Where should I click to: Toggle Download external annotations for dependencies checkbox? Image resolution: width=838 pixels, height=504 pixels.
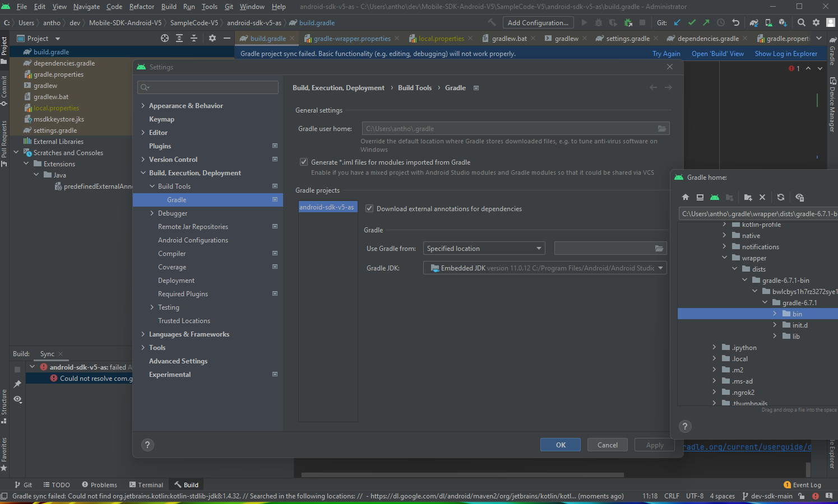369,208
